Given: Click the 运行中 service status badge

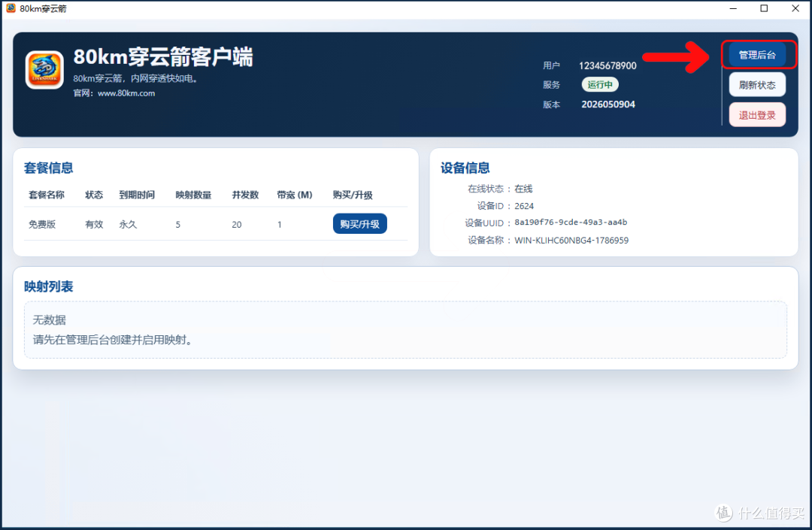Looking at the screenshot, I should (x=600, y=84).
